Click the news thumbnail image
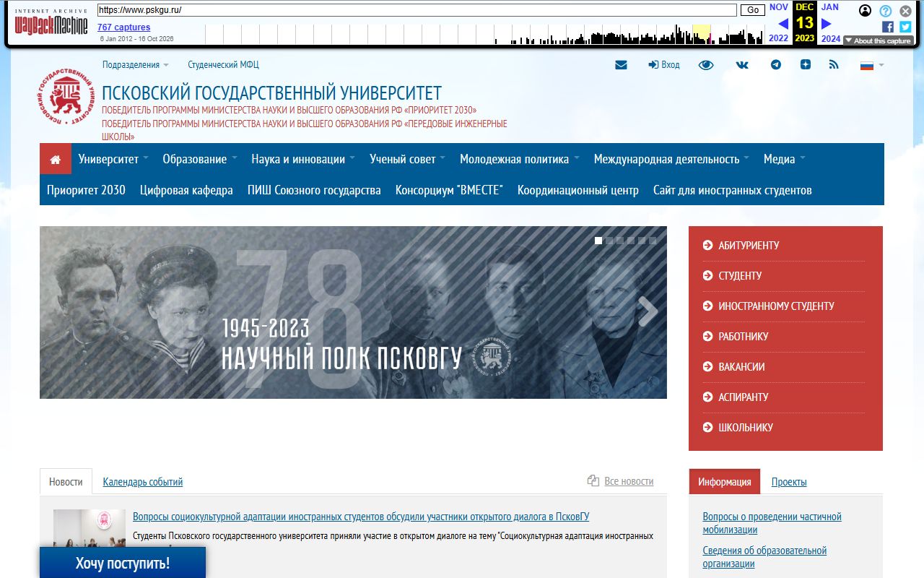Screen dimensions: 924x578 (90, 528)
